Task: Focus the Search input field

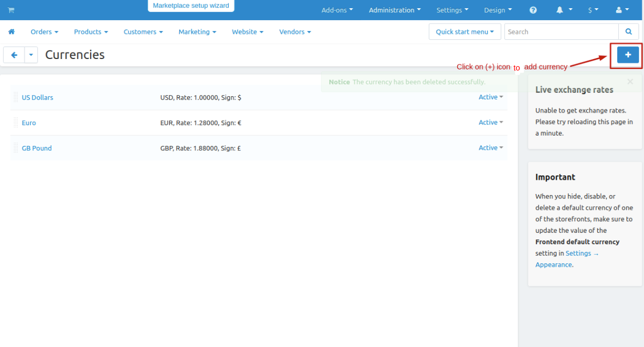Action: [x=562, y=32]
